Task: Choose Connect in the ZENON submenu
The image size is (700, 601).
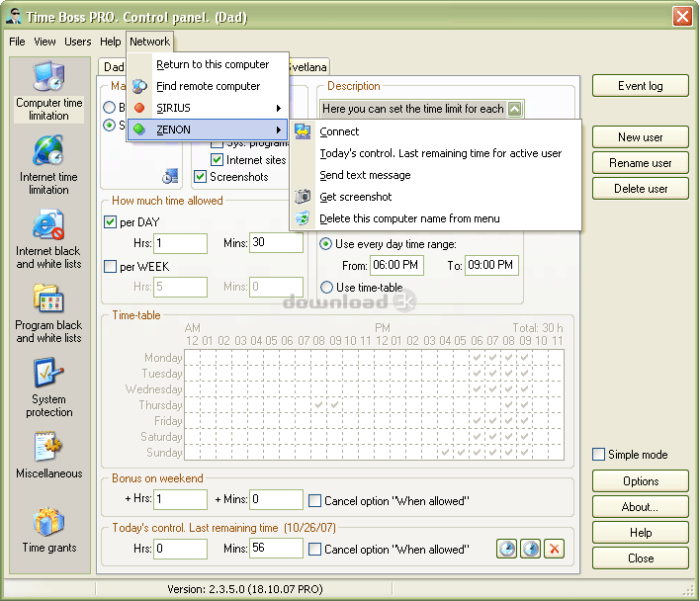Action: tap(339, 131)
